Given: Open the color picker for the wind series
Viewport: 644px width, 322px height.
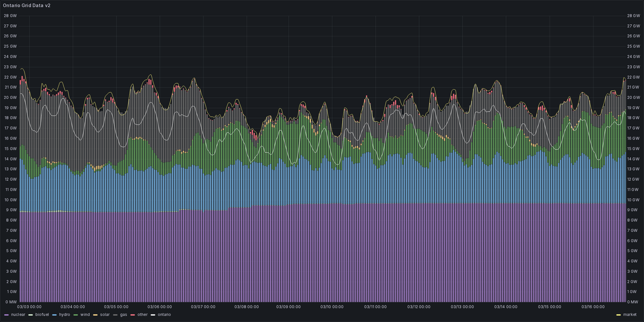Looking at the screenshot, I should click(75, 314).
